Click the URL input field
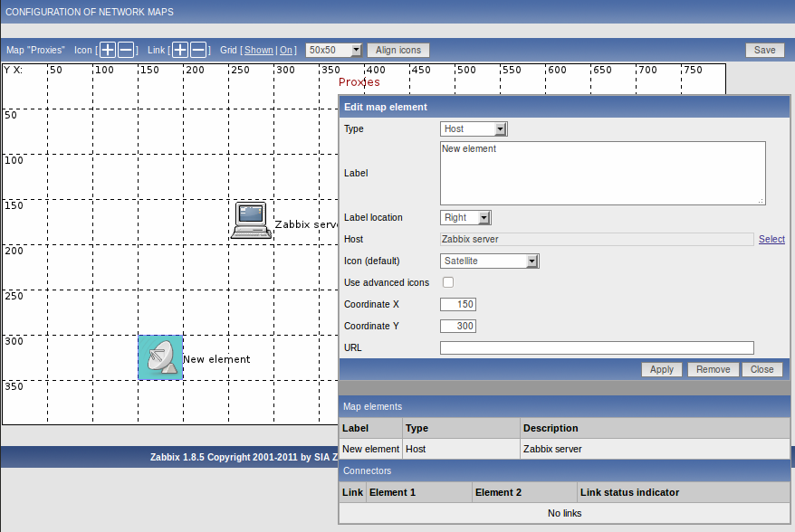The image size is (795, 532). (597, 348)
